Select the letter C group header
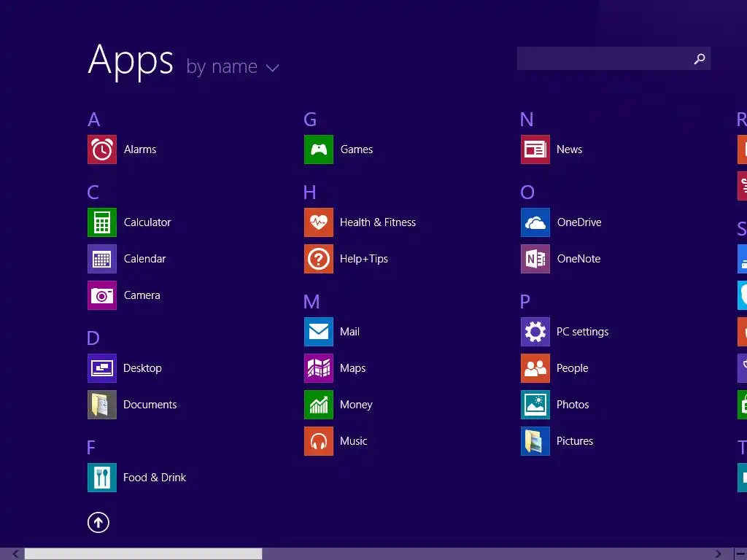Screen dimensions: 747x560 coord(93,192)
